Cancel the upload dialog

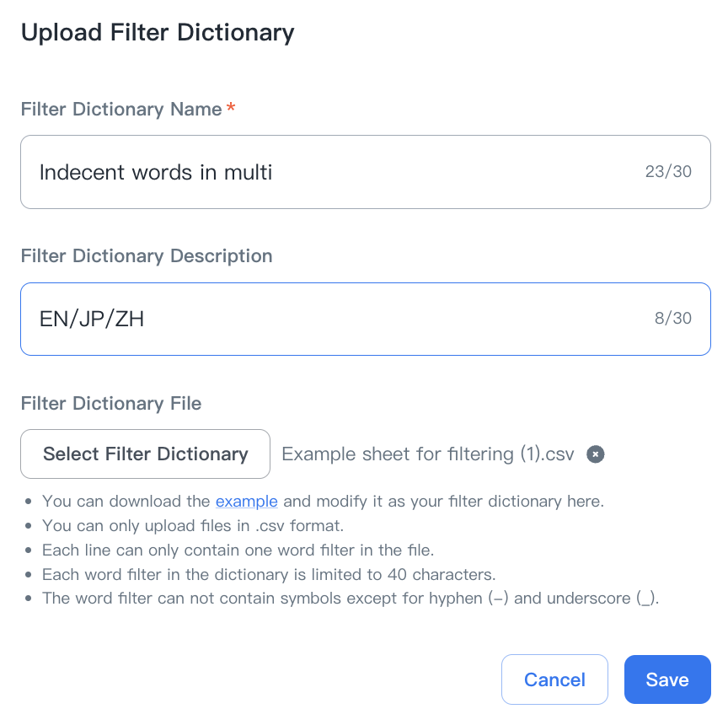(554, 679)
